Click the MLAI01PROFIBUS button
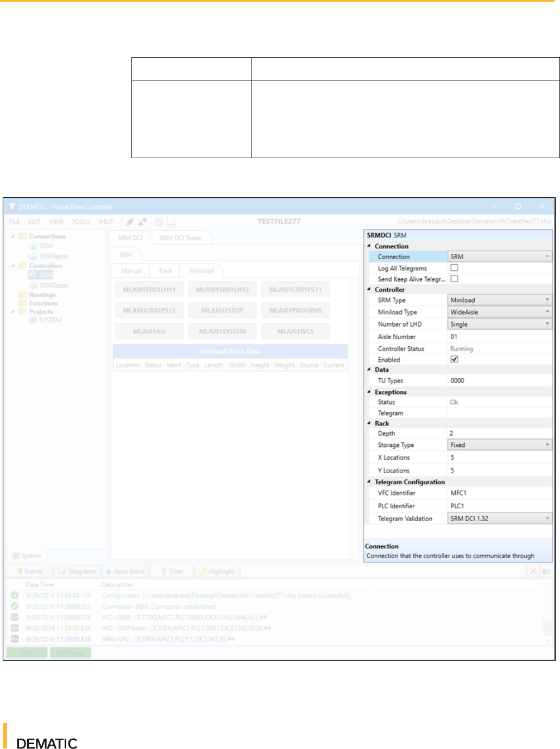Image resolution: width=560 pixels, height=749 pixels. point(295,310)
